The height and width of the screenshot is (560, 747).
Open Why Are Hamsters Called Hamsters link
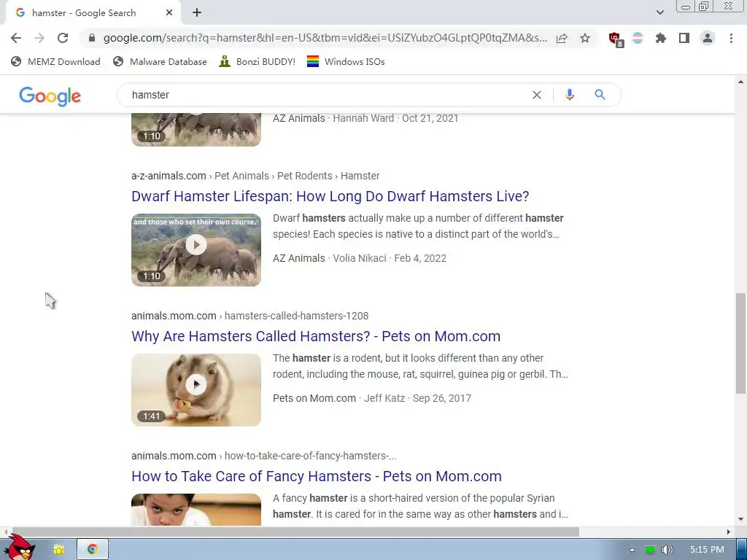pyautogui.click(x=316, y=336)
